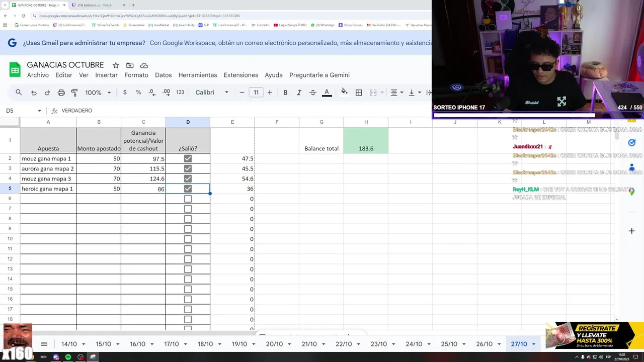644x362 pixels.
Task: Format selected cell as percent
Action: click(x=138, y=93)
